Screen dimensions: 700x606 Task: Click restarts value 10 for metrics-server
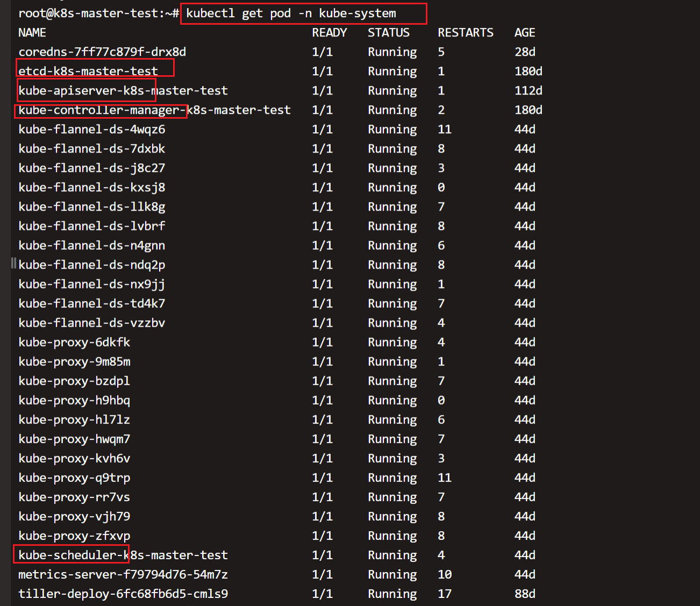(445, 574)
